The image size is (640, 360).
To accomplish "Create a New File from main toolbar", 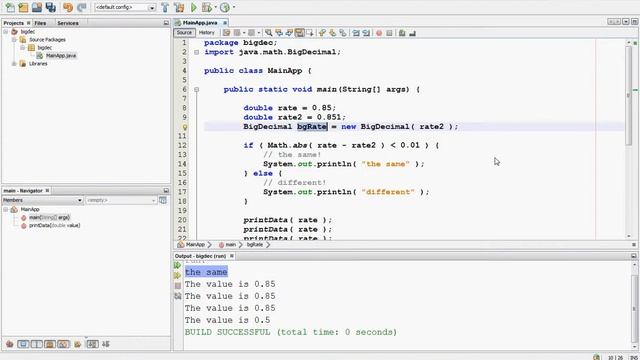I will tap(10, 7).
